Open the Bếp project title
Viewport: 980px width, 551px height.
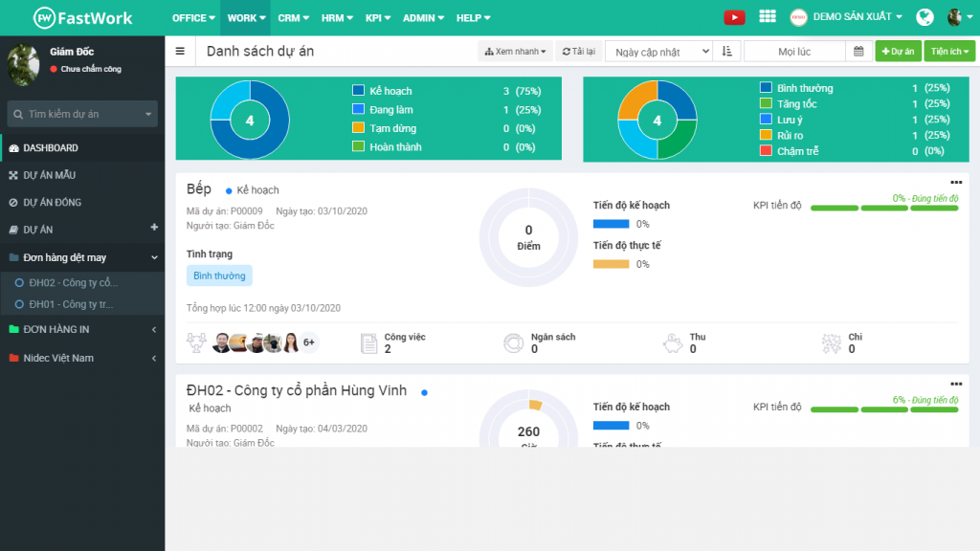(199, 188)
